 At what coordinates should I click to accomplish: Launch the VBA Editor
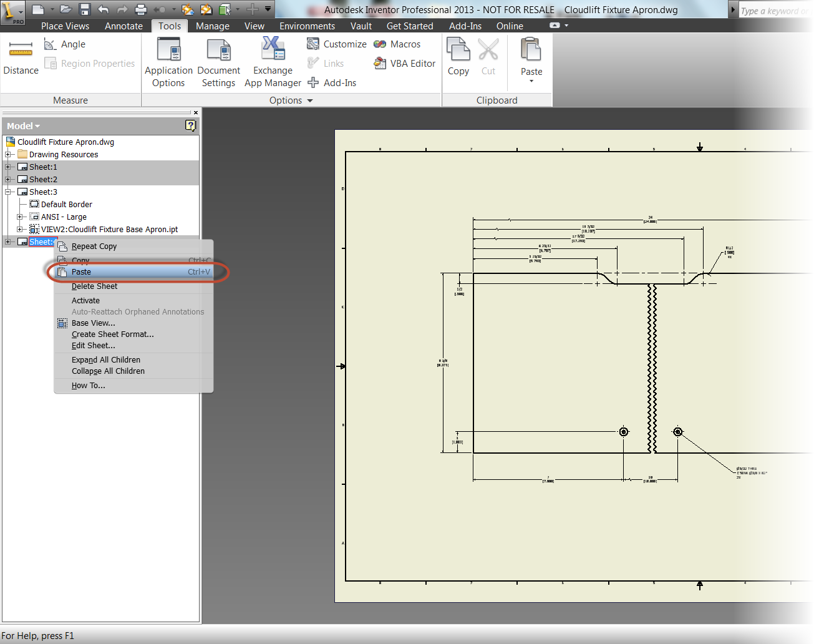pos(404,64)
